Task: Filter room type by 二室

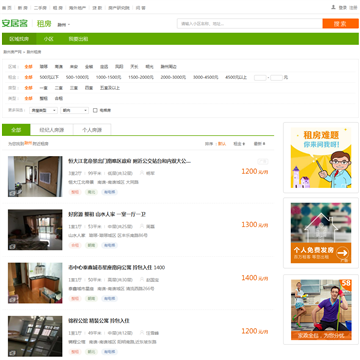Action: (59, 88)
